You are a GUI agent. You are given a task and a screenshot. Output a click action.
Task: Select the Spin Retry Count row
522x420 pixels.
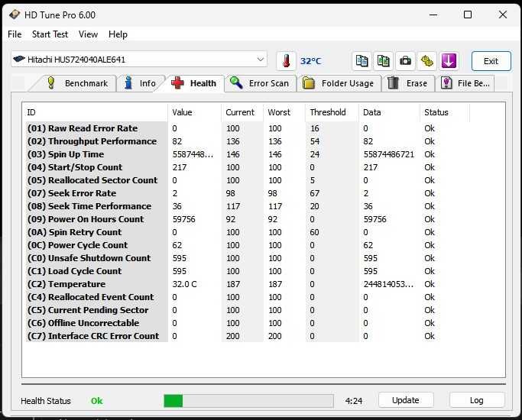pyautogui.click(x=248, y=232)
